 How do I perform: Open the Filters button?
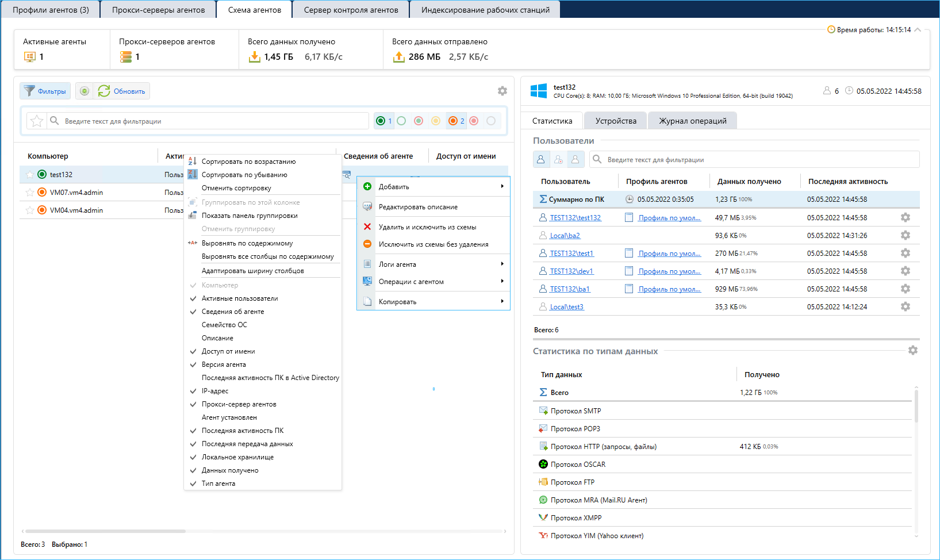45,91
